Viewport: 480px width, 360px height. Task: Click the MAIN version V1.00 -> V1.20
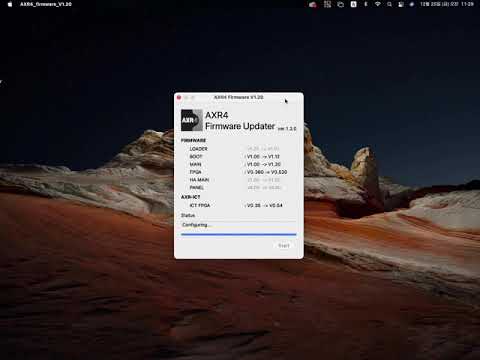coord(263,164)
